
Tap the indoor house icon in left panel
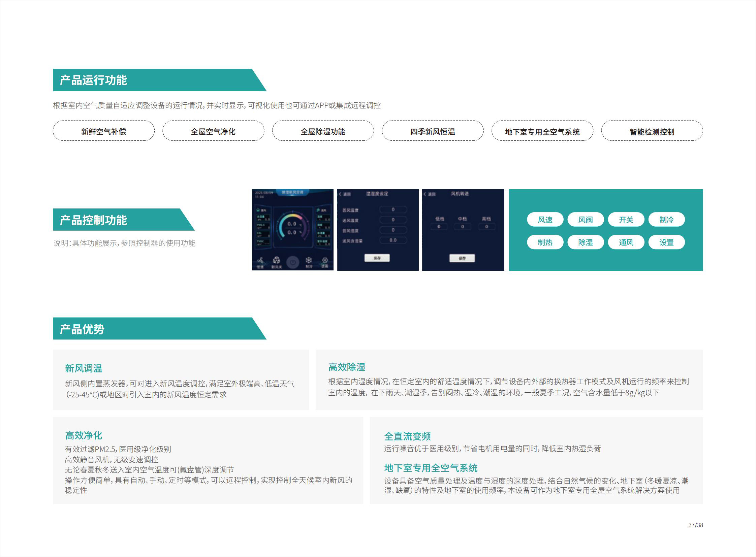pos(258,210)
